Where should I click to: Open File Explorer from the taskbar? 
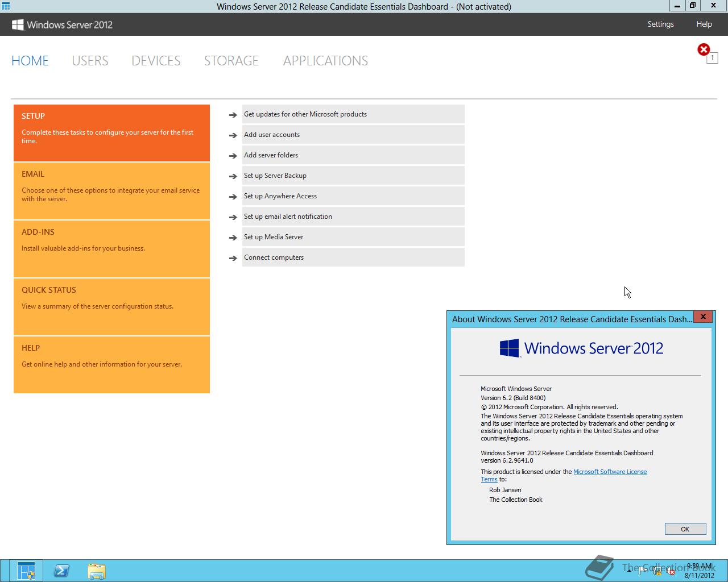(x=97, y=571)
